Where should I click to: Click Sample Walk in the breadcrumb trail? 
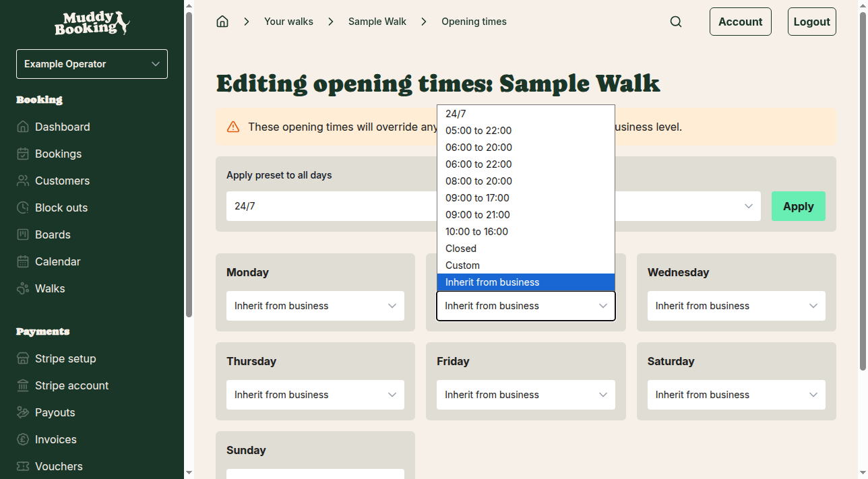[x=377, y=21]
